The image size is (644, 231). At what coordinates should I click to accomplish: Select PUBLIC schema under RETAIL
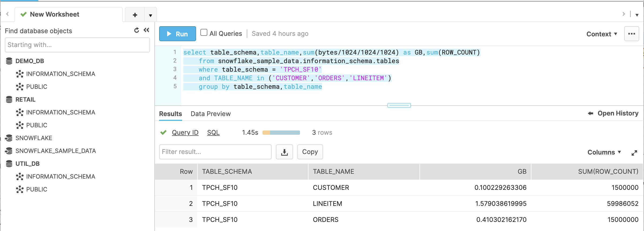37,125
